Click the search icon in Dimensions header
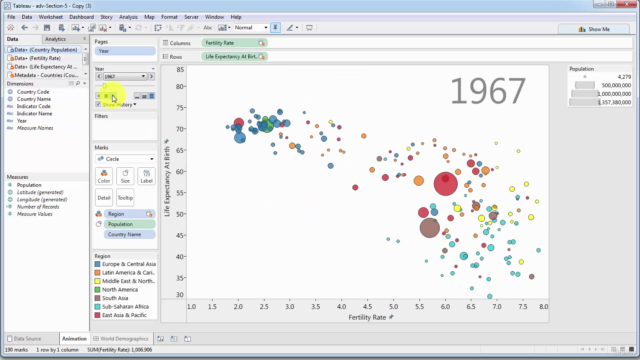 pyautogui.click(x=78, y=83)
